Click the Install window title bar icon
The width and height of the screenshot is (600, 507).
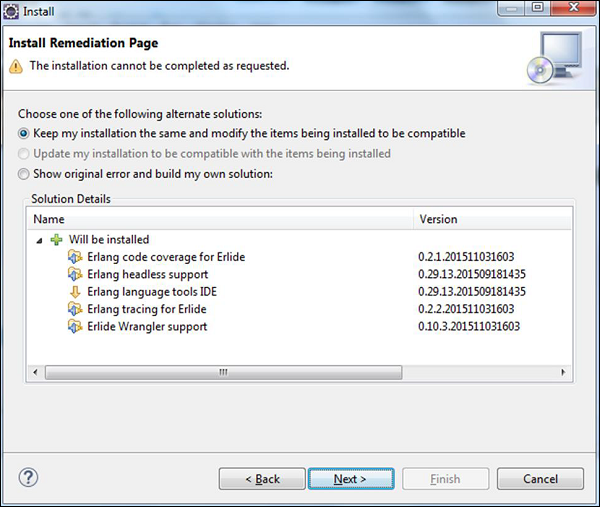pos(12,11)
